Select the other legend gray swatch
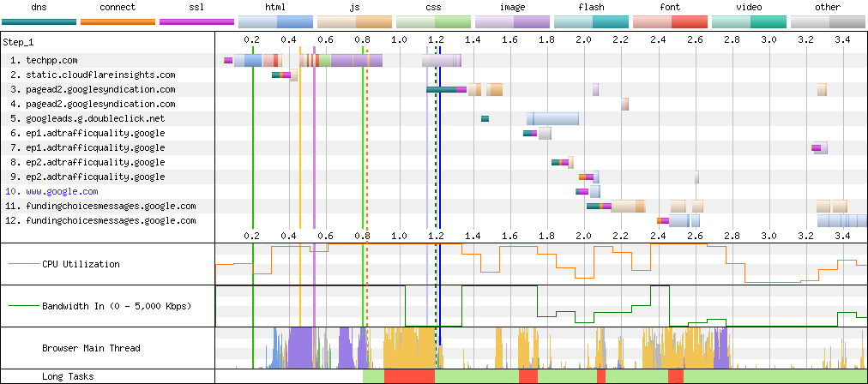The height and width of the screenshot is (384, 868). click(x=829, y=21)
